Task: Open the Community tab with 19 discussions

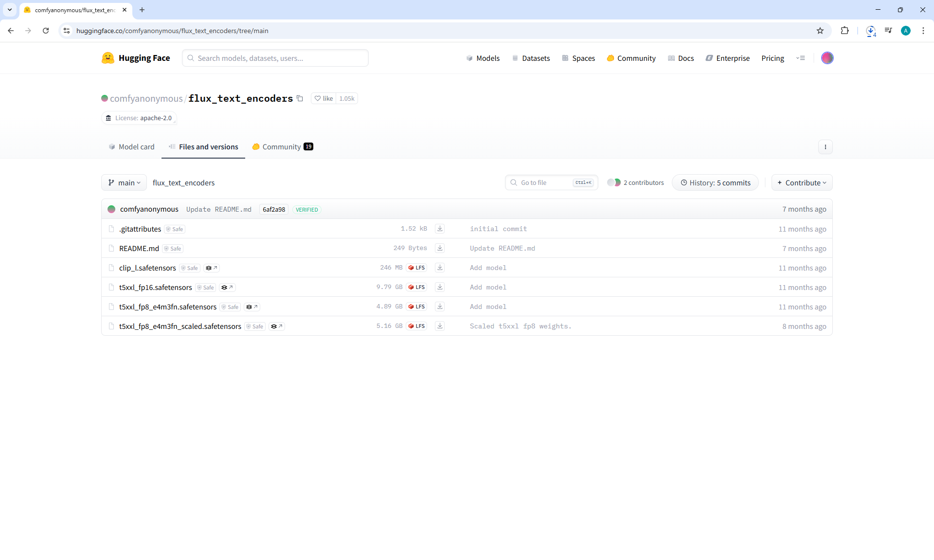Action: tap(282, 147)
